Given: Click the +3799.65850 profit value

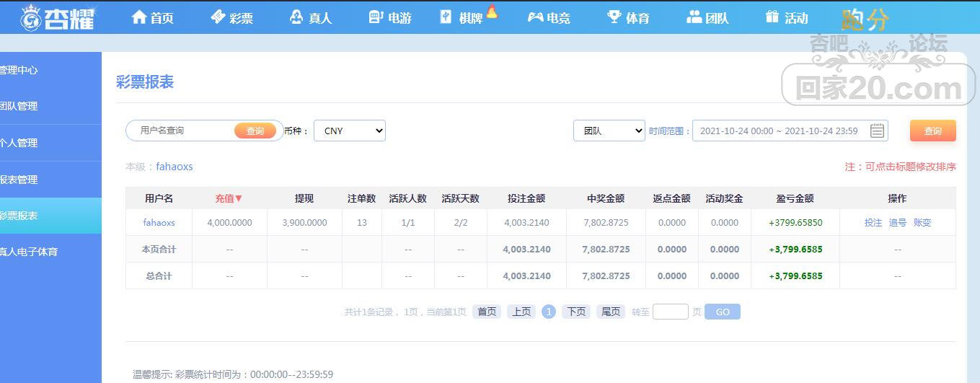Looking at the screenshot, I should (795, 223).
